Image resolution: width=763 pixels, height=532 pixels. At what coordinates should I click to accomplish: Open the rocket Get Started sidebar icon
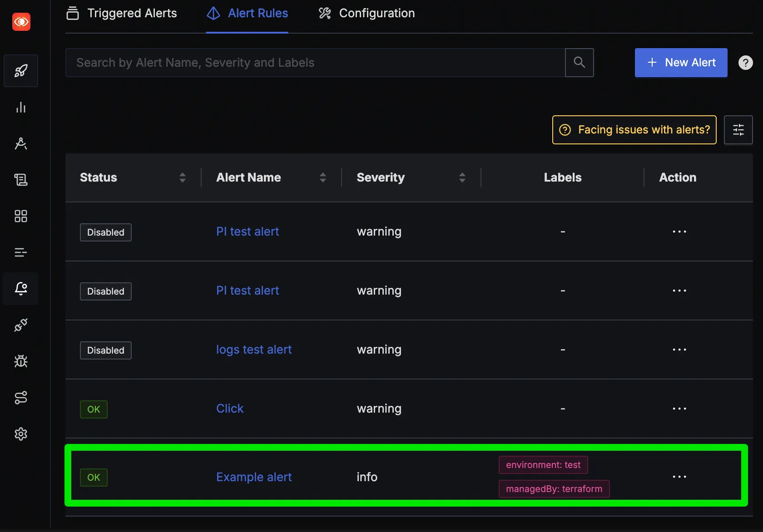(21, 71)
